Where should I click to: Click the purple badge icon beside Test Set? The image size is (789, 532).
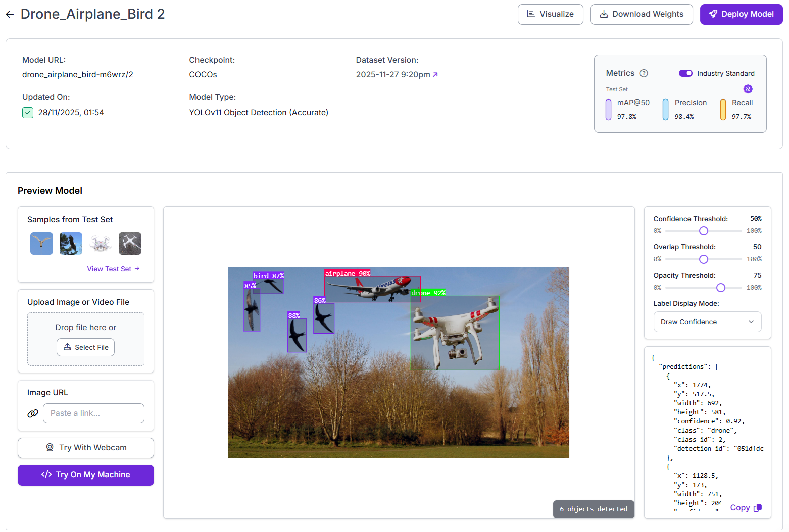(x=748, y=89)
